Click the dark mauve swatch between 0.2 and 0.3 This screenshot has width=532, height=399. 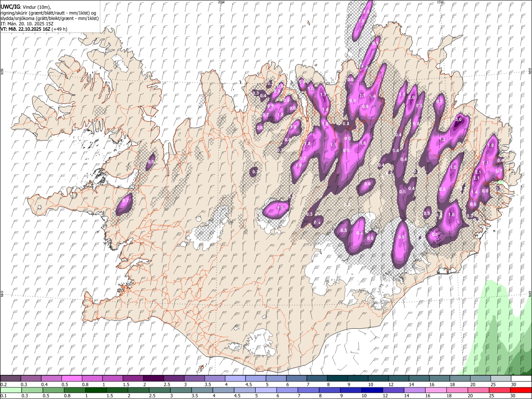click(11, 379)
